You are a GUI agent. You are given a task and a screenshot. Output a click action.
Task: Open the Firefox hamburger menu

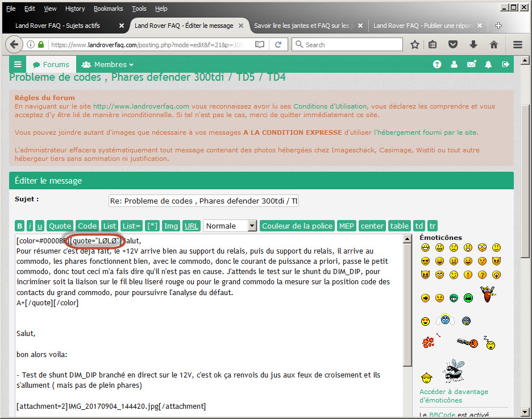(517, 44)
